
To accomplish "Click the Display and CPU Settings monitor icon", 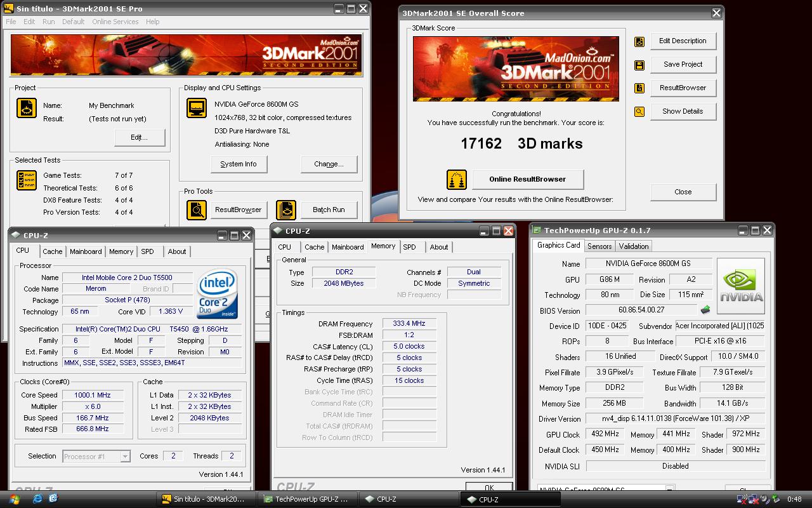I will 197,108.
